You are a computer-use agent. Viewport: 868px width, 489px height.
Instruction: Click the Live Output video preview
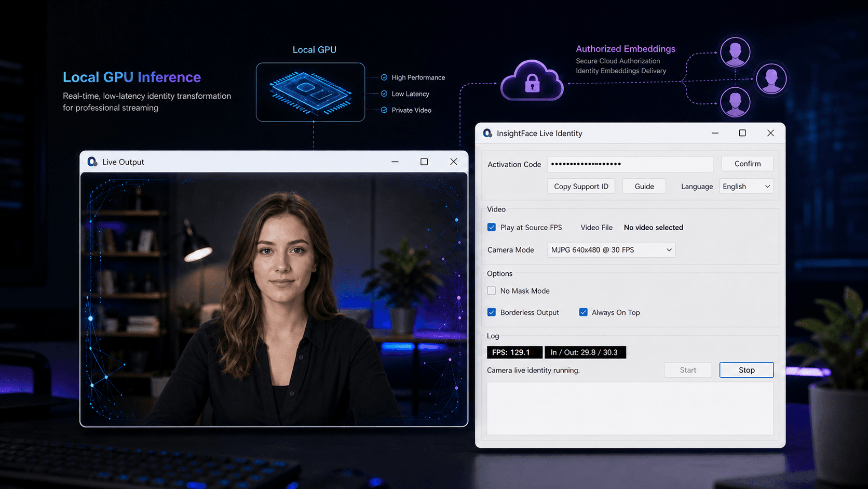[274, 299]
